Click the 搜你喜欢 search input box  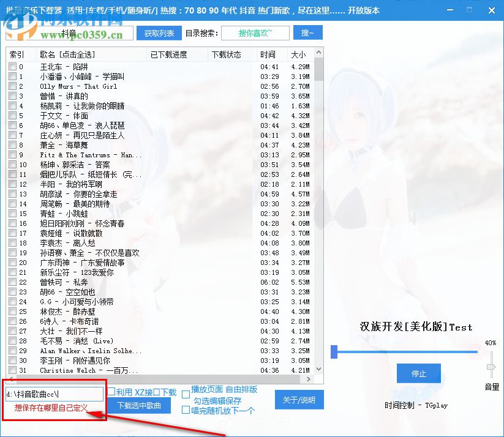pos(255,32)
